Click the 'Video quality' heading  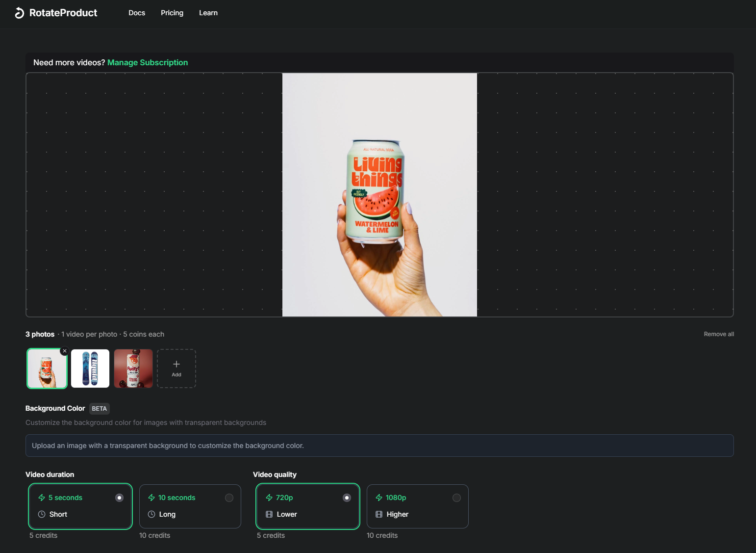coord(275,474)
